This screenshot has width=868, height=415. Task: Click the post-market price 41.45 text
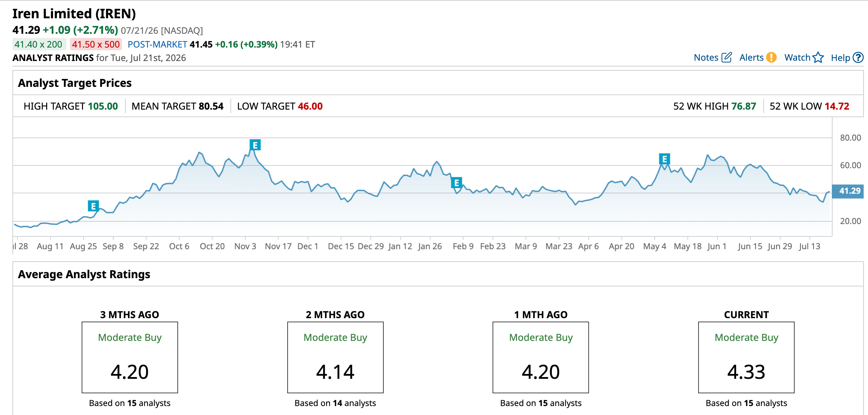[201, 44]
